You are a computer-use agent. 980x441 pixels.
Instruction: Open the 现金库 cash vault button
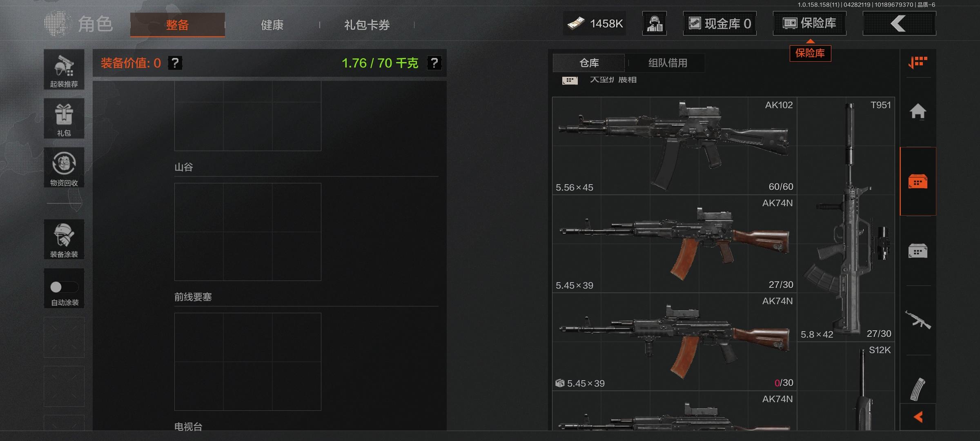719,24
